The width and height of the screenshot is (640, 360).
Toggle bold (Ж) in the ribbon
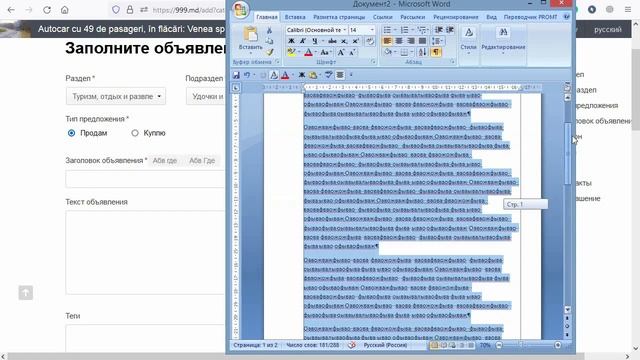click(291, 41)
